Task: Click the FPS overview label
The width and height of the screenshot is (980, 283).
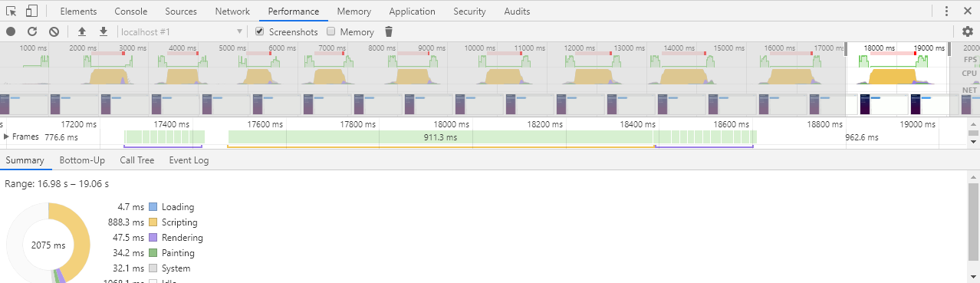Action: 970,60
